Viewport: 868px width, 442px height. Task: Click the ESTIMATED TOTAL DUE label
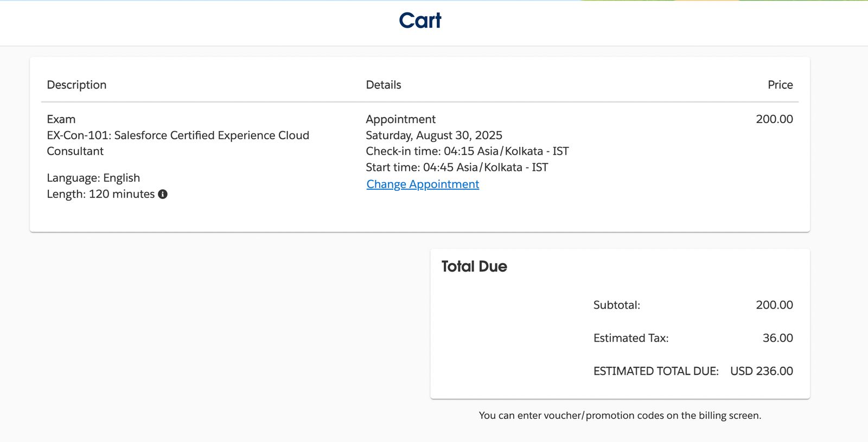[x=656, y=371]
